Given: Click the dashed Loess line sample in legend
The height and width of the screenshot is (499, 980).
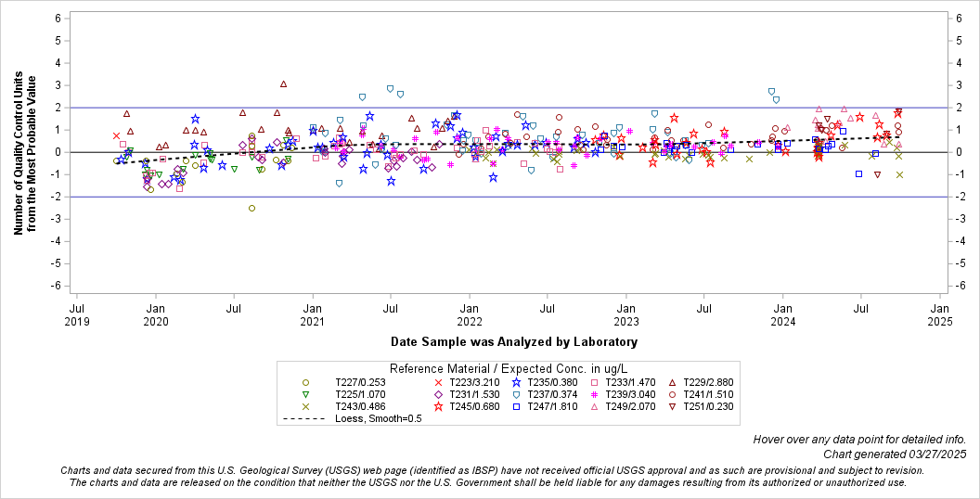Looking at the screenshot, I should [304, 418].
